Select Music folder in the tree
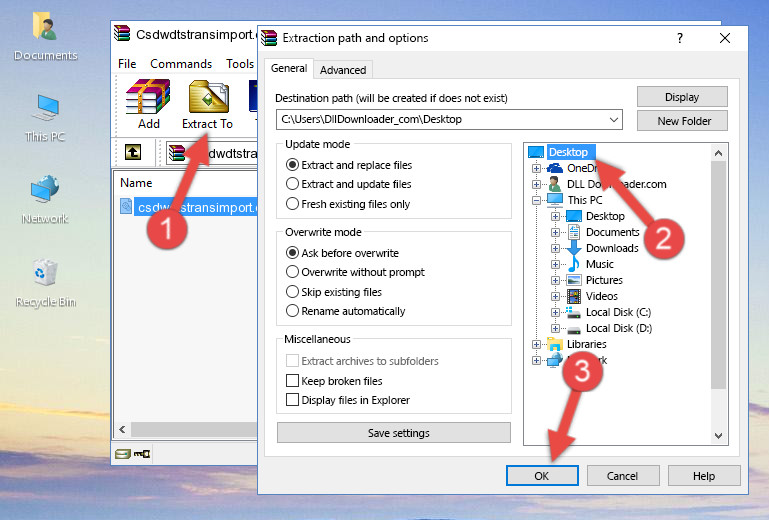 [x=600, y=264]
